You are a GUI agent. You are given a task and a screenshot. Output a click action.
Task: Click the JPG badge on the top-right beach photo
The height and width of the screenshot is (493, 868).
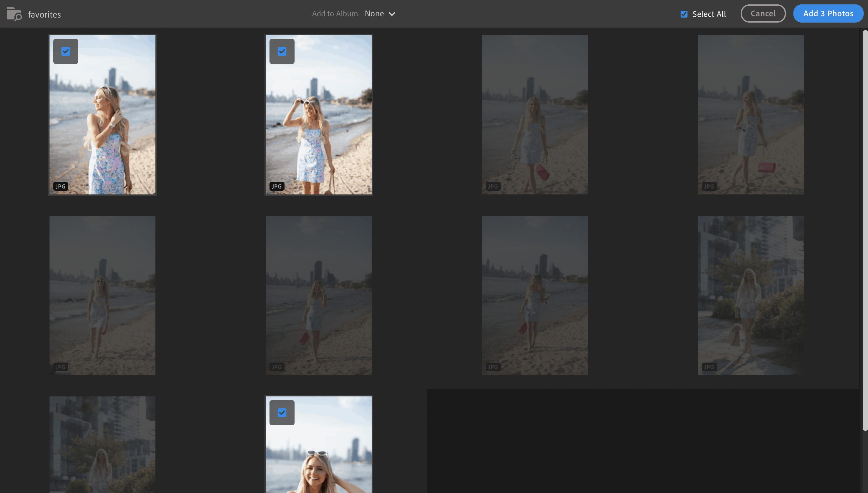click(x=709, y=186)
